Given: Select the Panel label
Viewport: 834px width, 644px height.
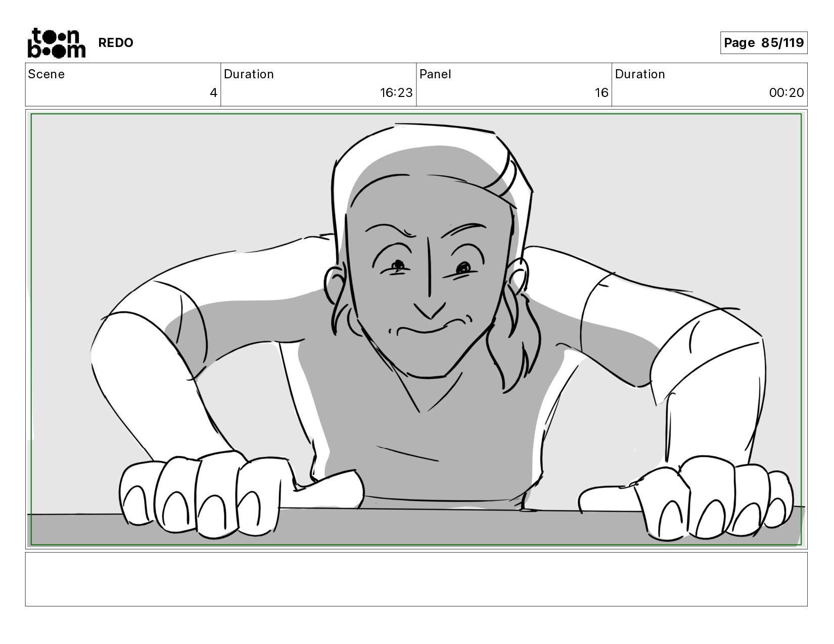Looking at the screenshot, I should coord(435,74).
